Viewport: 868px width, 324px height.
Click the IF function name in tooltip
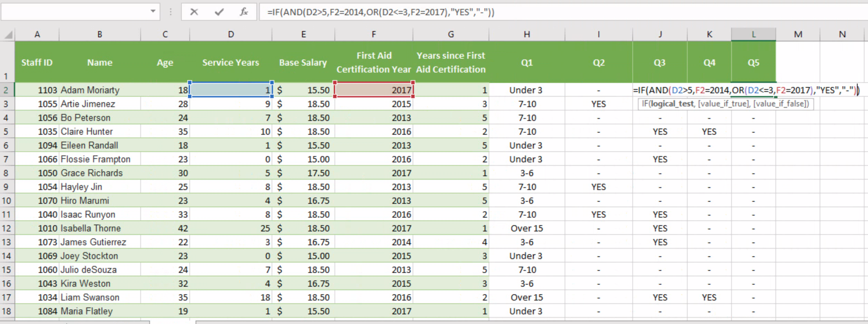pos(645,104)
